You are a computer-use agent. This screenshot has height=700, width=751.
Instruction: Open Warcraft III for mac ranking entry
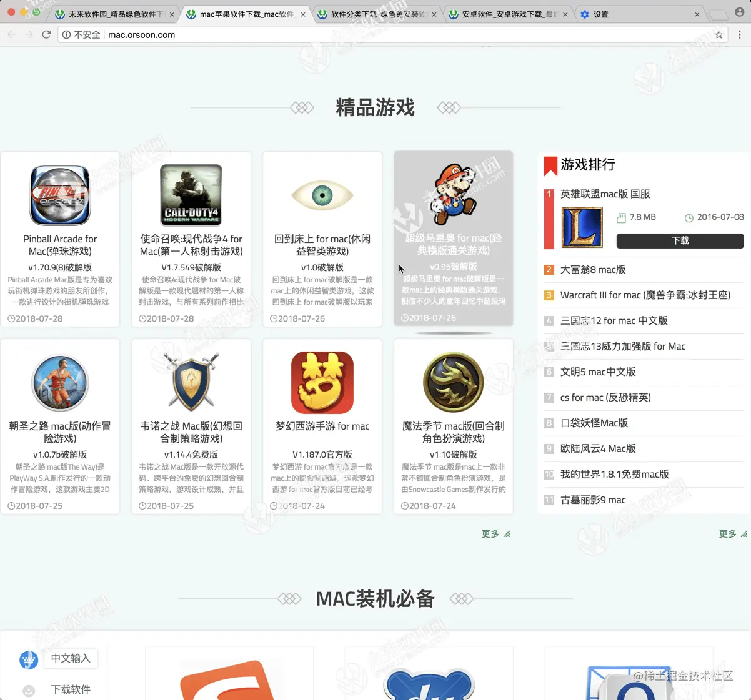point(645,295)
